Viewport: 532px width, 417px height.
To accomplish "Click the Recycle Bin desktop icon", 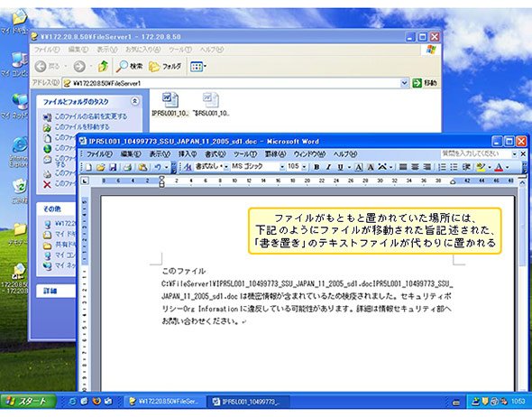I will pyautogui.click(x=19, y=191).
